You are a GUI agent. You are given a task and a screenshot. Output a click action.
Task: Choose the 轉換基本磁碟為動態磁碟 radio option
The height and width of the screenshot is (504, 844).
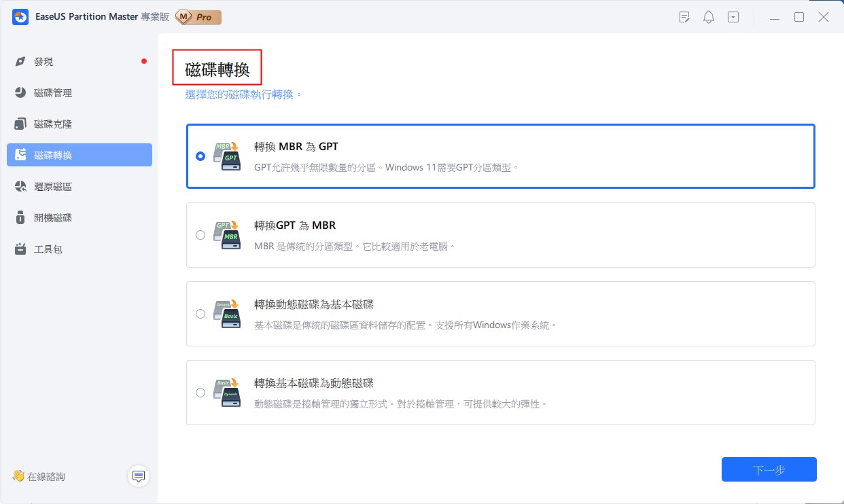point(200,393)
